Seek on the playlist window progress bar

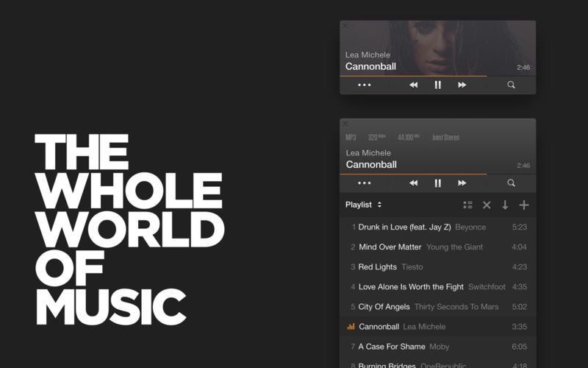tap(437, 174)
